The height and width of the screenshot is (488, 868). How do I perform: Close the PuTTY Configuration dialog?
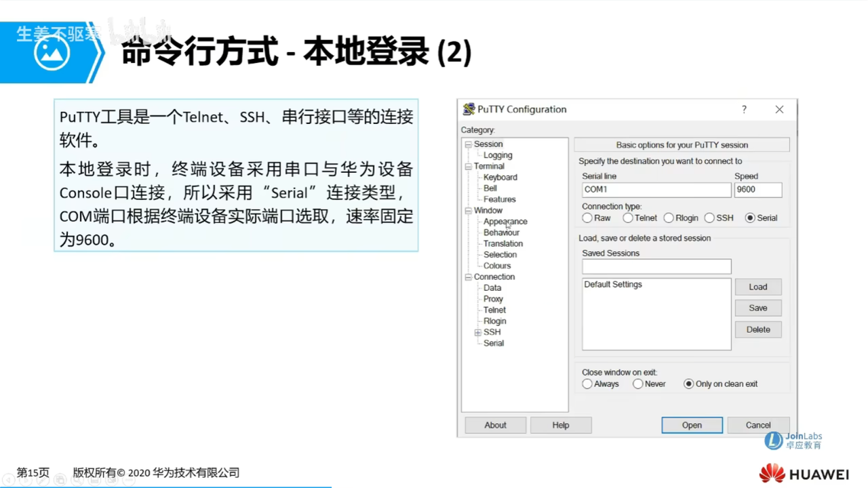click(779, 109)
